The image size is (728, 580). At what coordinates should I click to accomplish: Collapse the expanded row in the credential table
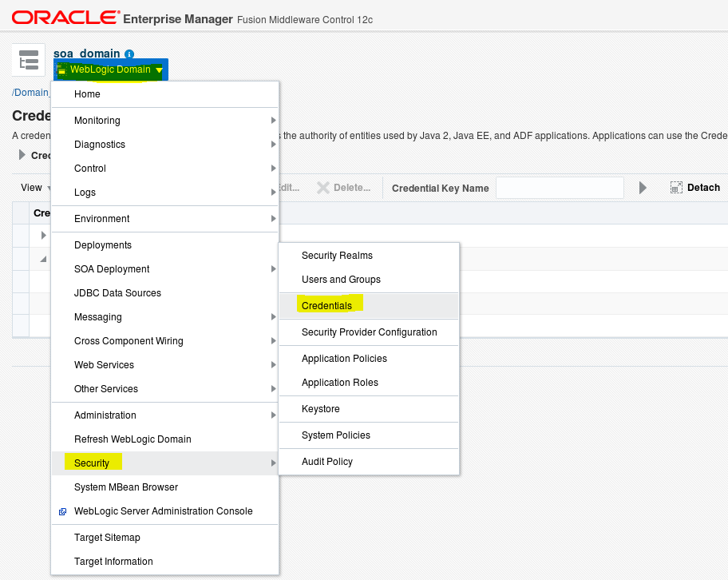pyautogui.click(x=44, y=259)
